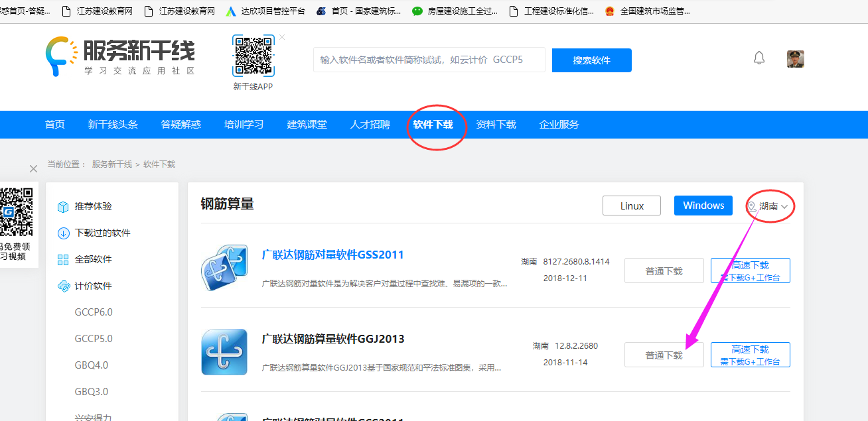Close the QR code popup near the search box
This screenshot has width=868, height=421.
[x=282, y=37]
